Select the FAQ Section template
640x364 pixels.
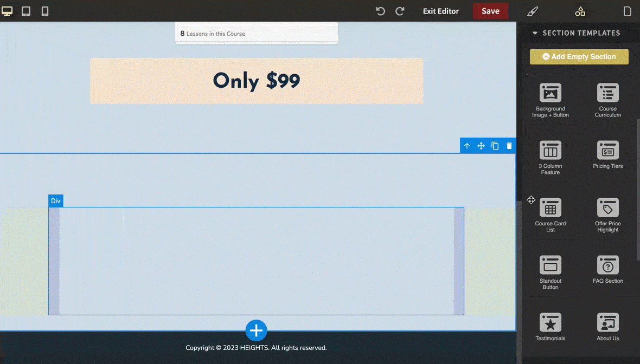coord(608,269)
